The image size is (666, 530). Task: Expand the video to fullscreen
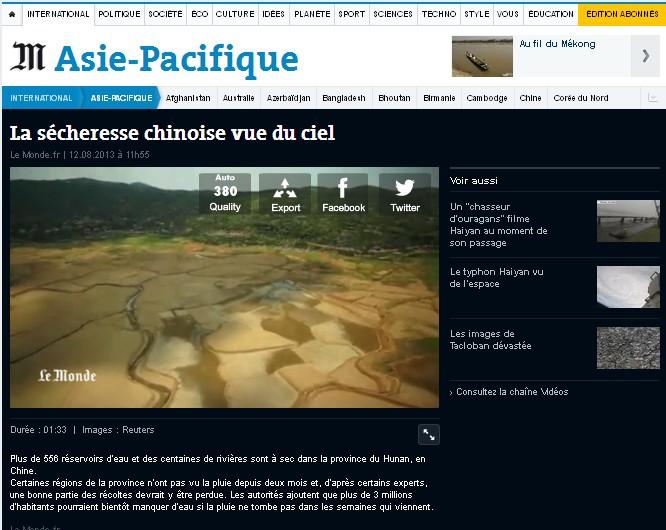[429, 434]
